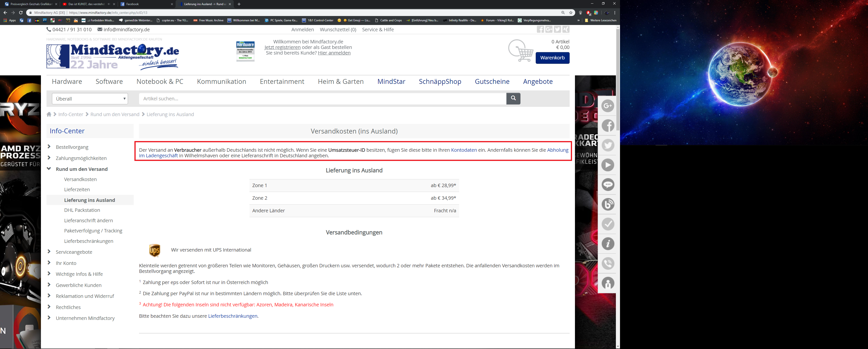Click the Xing icon in header
The width and height of the screenshot is (868, 349).
(566, 29)
